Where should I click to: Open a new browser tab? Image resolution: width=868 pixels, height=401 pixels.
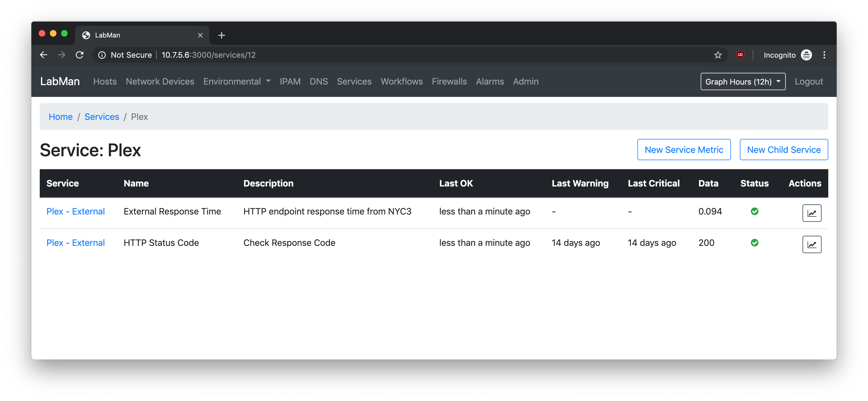click(221, 35)
